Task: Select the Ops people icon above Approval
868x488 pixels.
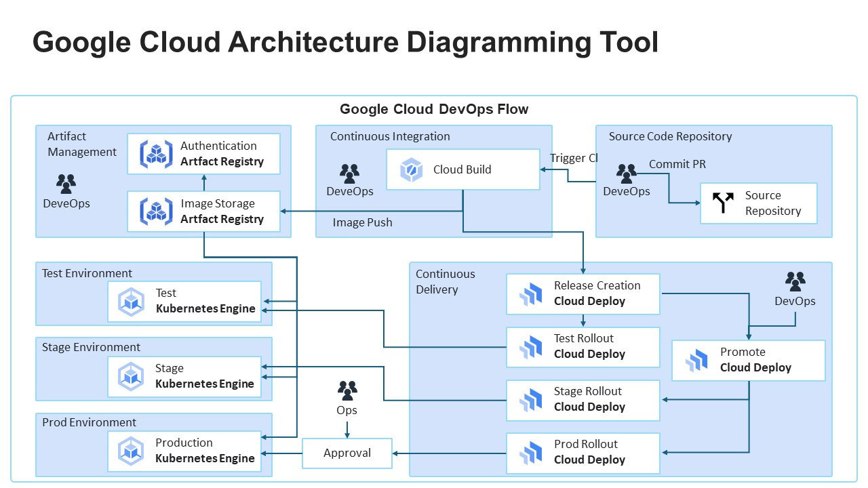Action: (347, 390)
